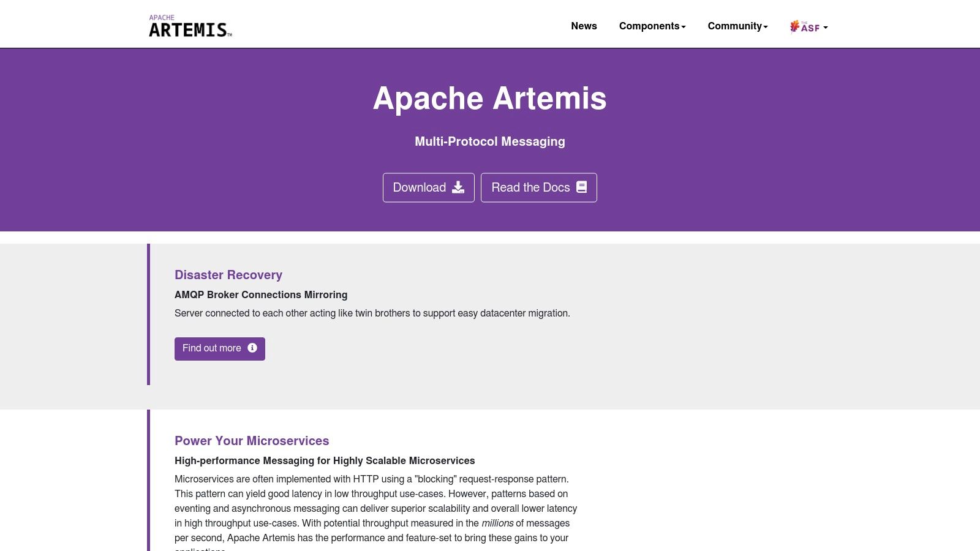Click the info icon inside Find out more

(252, 348)
